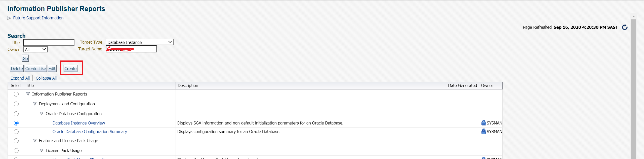Image resolution: width=644 pixels, height=159 pixels.
Task: Click the Create button
Action: click(70, 69)
